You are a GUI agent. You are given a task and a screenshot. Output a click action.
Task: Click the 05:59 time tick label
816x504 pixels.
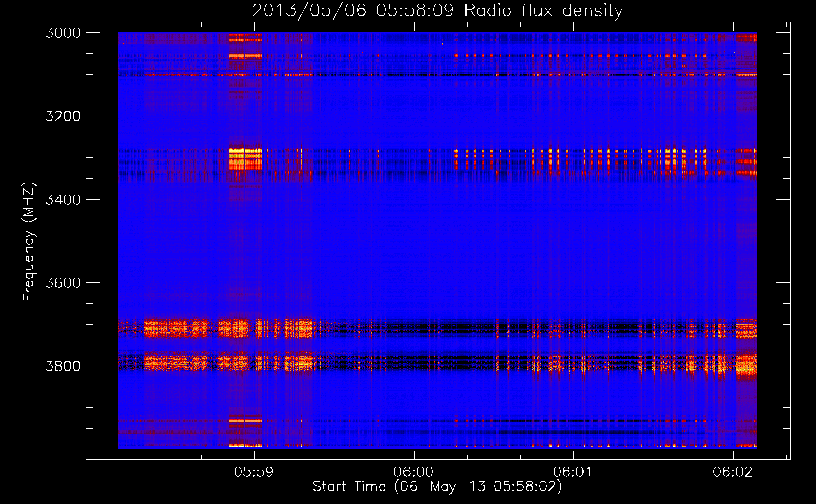254,472
